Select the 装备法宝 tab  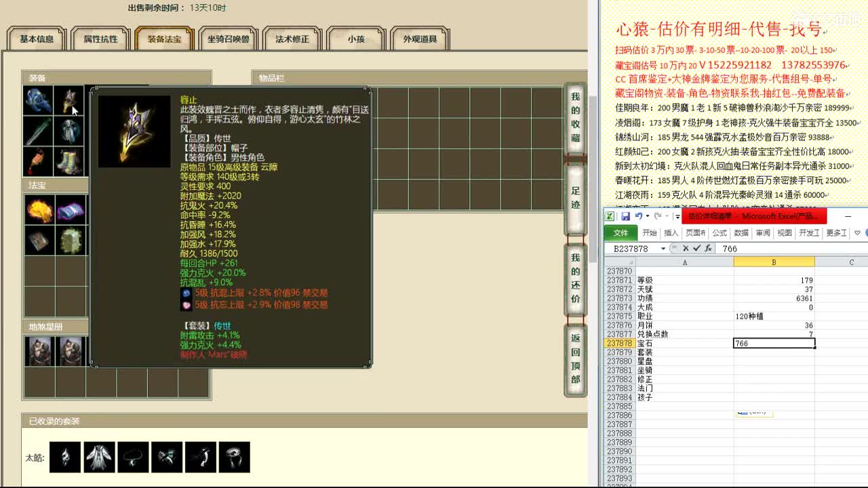[164, 39]
